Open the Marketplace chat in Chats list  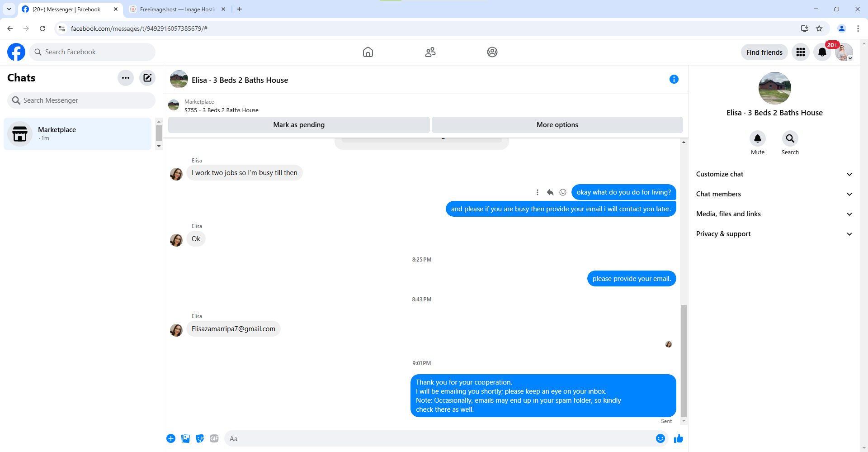[77, 134]
